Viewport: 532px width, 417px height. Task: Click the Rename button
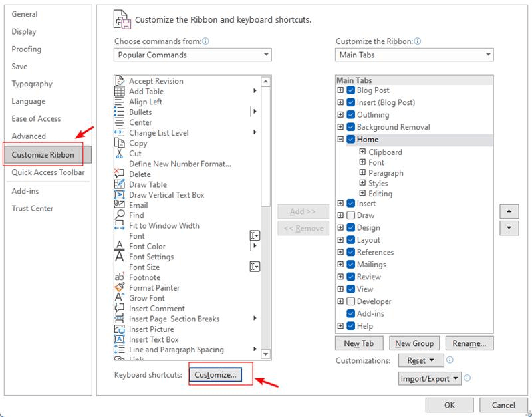[469, 343]
